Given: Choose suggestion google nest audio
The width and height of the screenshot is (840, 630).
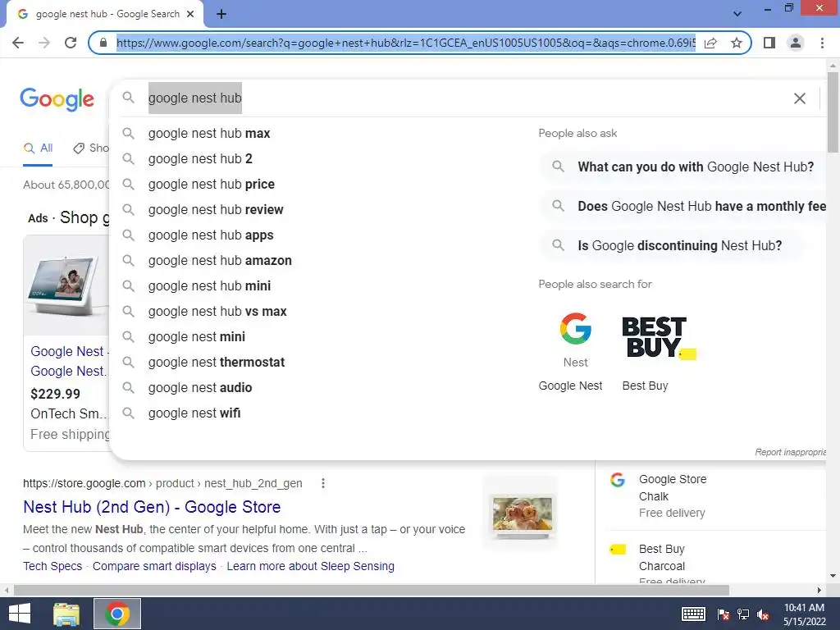Looking at the screenshot, I should click(200, 388).
